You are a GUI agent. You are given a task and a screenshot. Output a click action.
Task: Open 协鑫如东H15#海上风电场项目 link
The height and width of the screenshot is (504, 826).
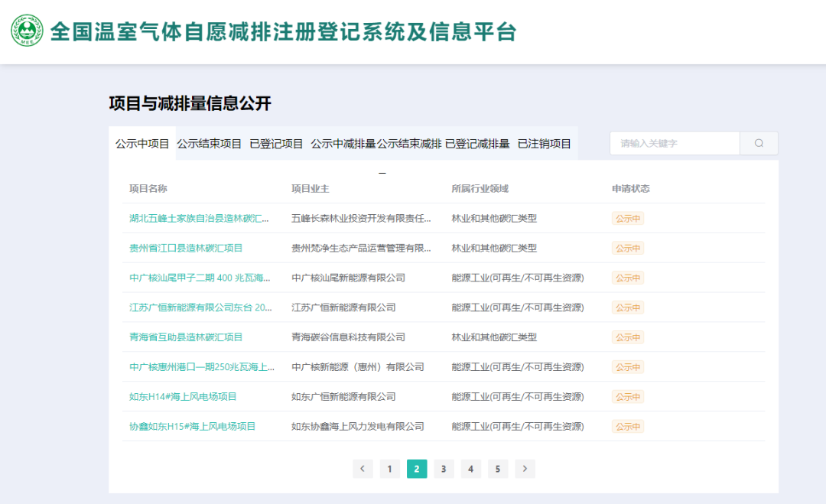pos(192,426)
